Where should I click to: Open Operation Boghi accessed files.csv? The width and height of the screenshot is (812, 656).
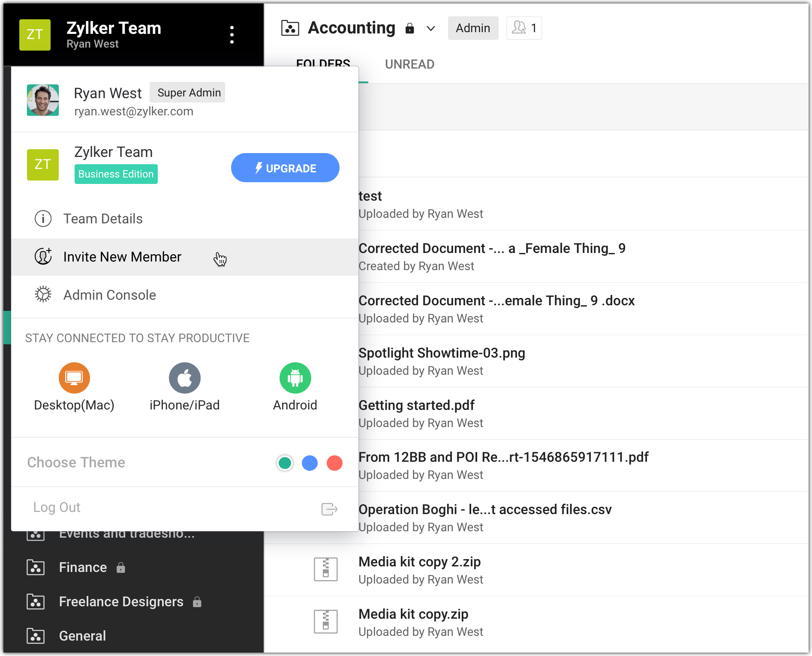click(485, 509)
